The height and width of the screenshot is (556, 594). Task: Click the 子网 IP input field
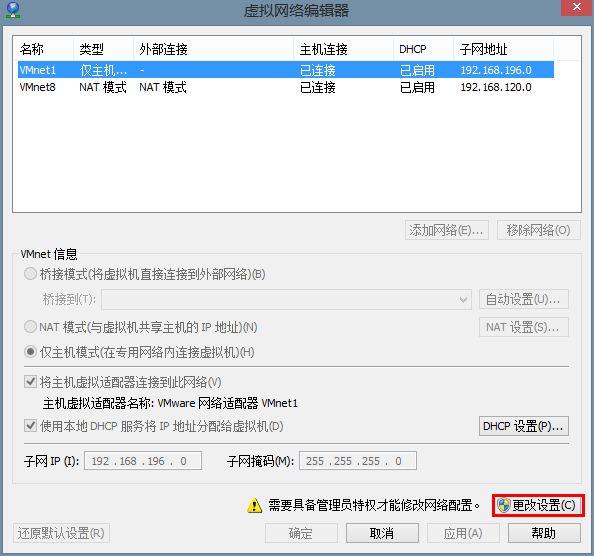[143, 461]
